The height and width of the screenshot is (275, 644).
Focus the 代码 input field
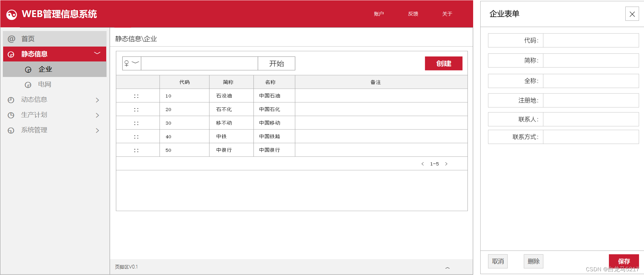point(591,40)
